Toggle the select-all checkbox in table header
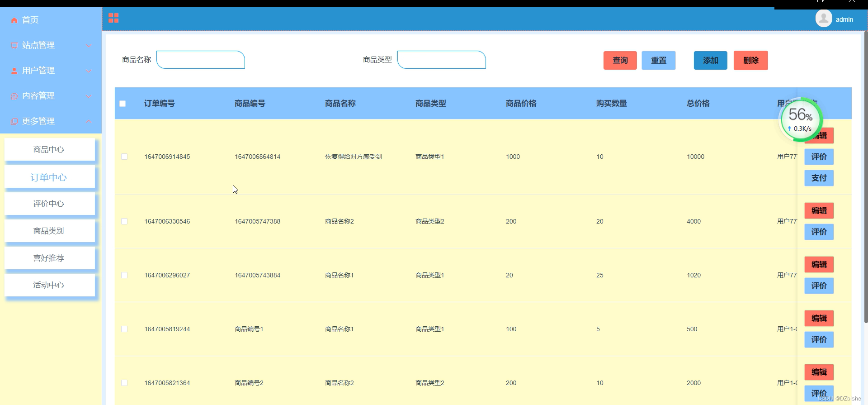This screenshot has height=405, width=868. click(123, 104)
